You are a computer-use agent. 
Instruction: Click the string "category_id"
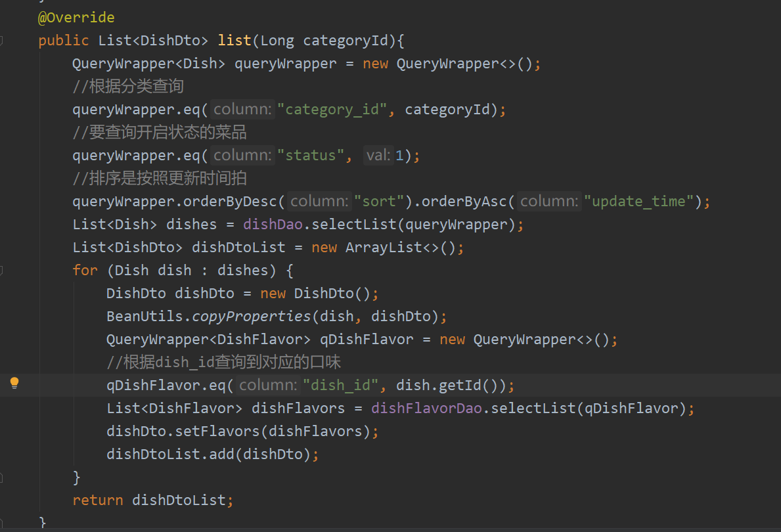[x=332, y=110]
